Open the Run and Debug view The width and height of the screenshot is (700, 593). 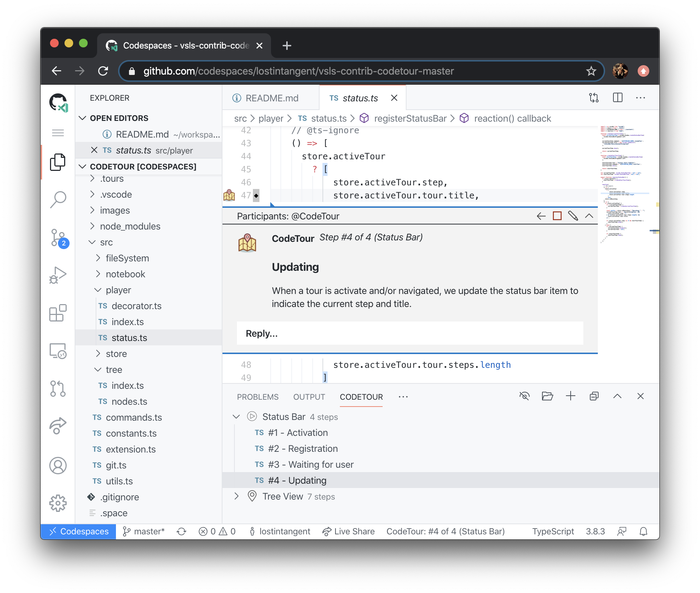(58, 275)
